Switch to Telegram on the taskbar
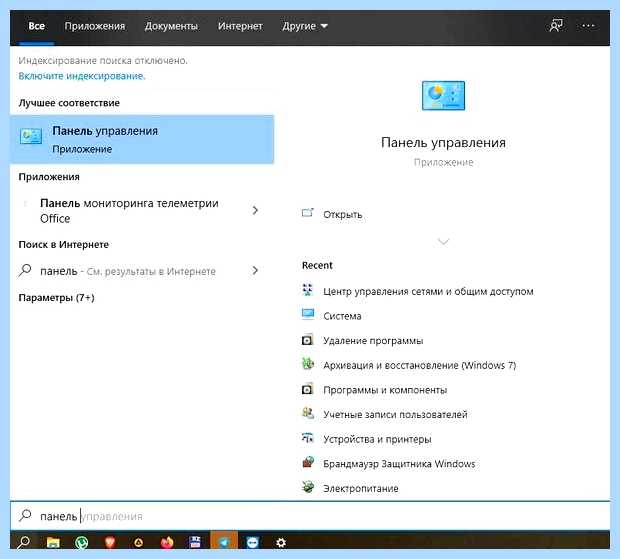This screenshot has height=559, width=620. click(224, 541)
